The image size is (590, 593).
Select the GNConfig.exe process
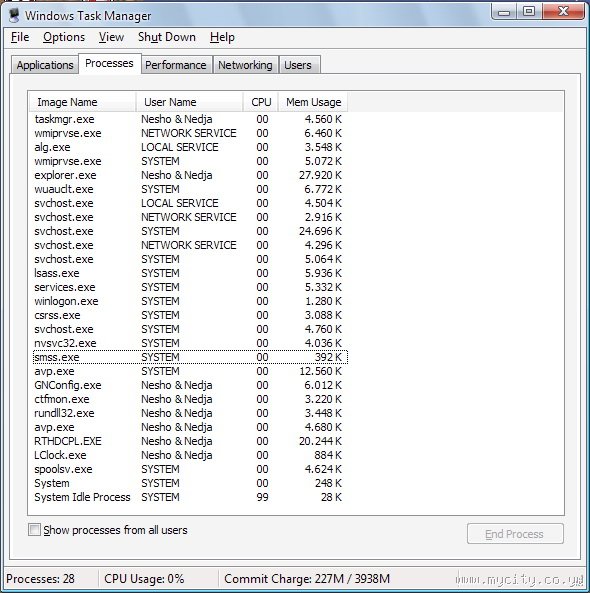pos(190,385)
